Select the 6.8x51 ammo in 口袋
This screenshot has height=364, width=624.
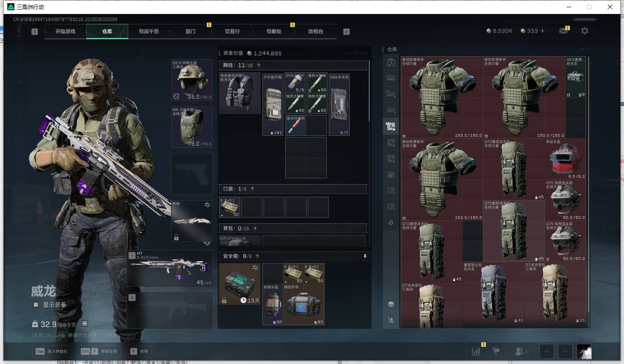point(230,207)
